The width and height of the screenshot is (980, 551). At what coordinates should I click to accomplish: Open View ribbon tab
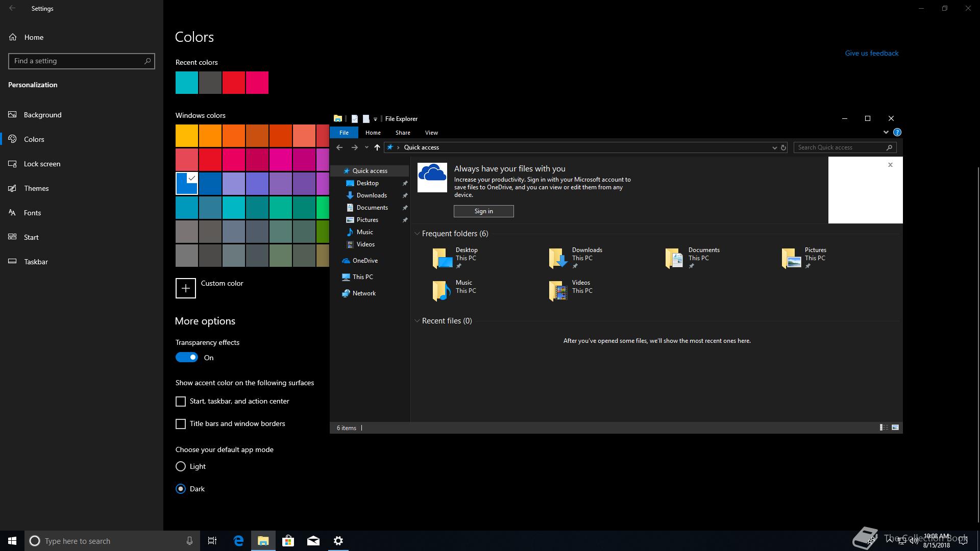coord(431,133)
